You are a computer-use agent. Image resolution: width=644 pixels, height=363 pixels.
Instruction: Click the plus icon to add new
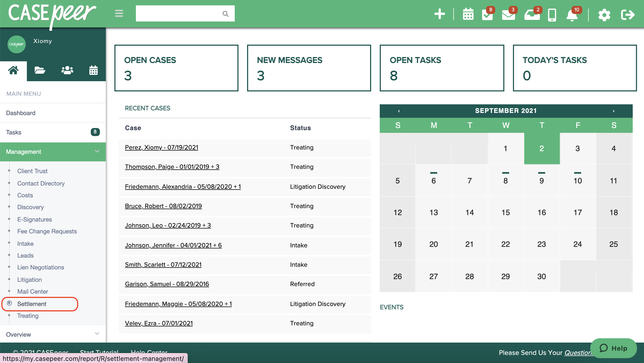[440, 14]
